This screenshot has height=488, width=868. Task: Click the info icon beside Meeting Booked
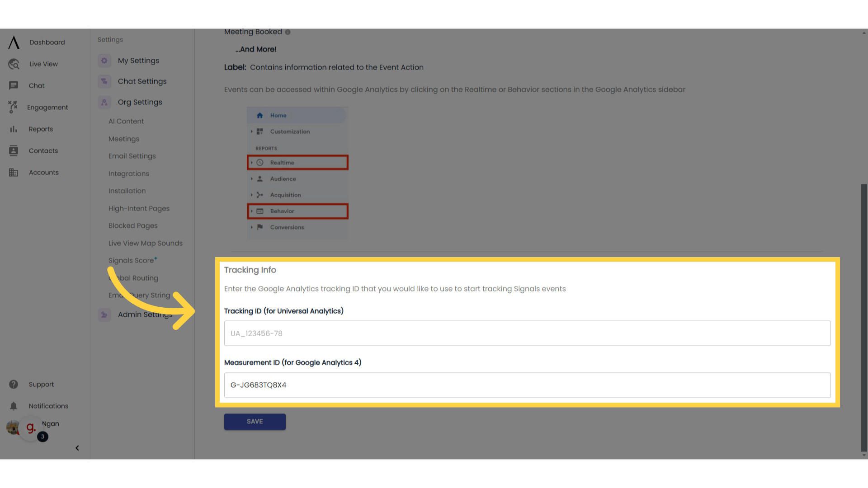tap(288, 32)
